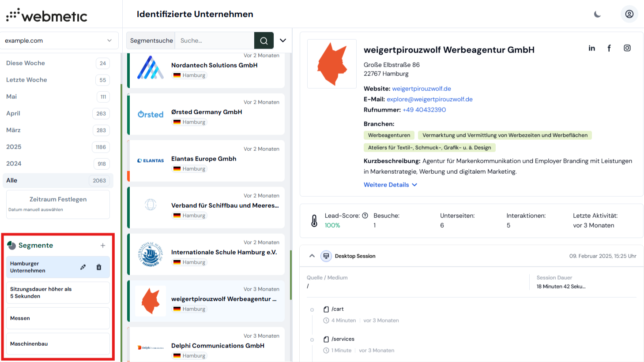The image size is (644, 362).
Task: Click Segmente pie chart icon
Action: (x=11, y=246)
